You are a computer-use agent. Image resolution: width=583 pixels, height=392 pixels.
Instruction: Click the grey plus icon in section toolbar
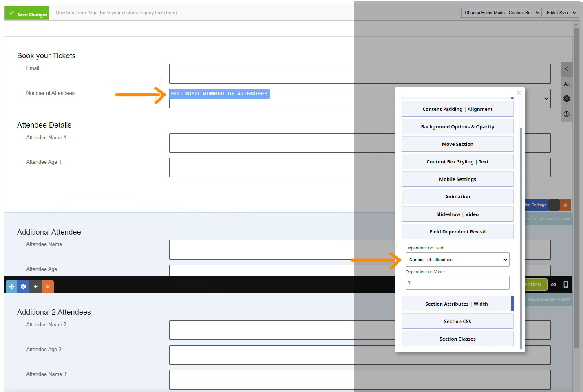pos(35,286)
